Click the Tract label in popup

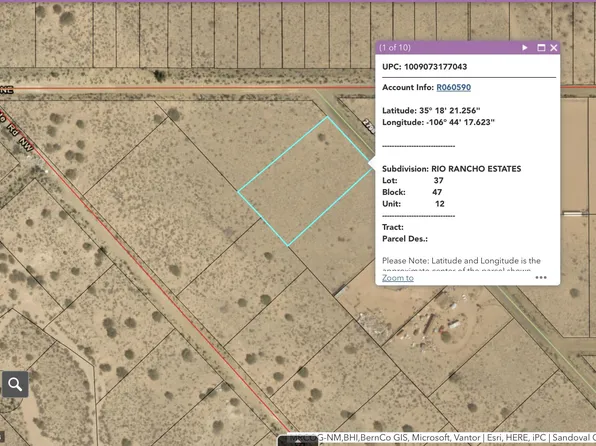[x=393, y=227]
